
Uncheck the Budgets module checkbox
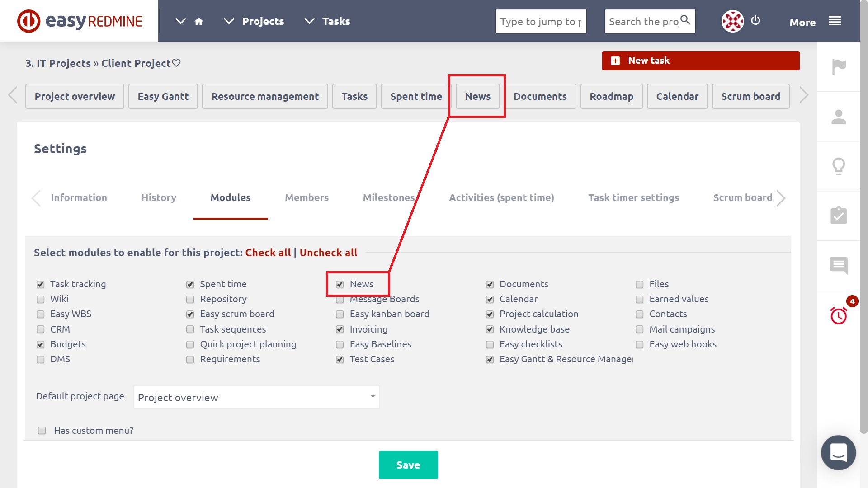pyautogui.click(x=41, y=345)
